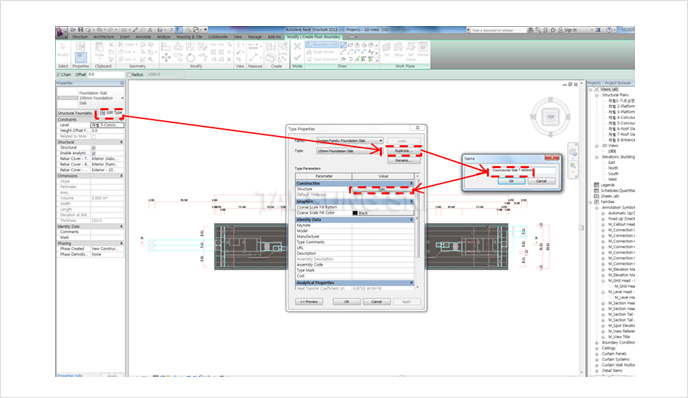This screenshot has height=398, width=688.
Task: Click the Finish Edit Mode green checkmark
Action: click(297, 57)
